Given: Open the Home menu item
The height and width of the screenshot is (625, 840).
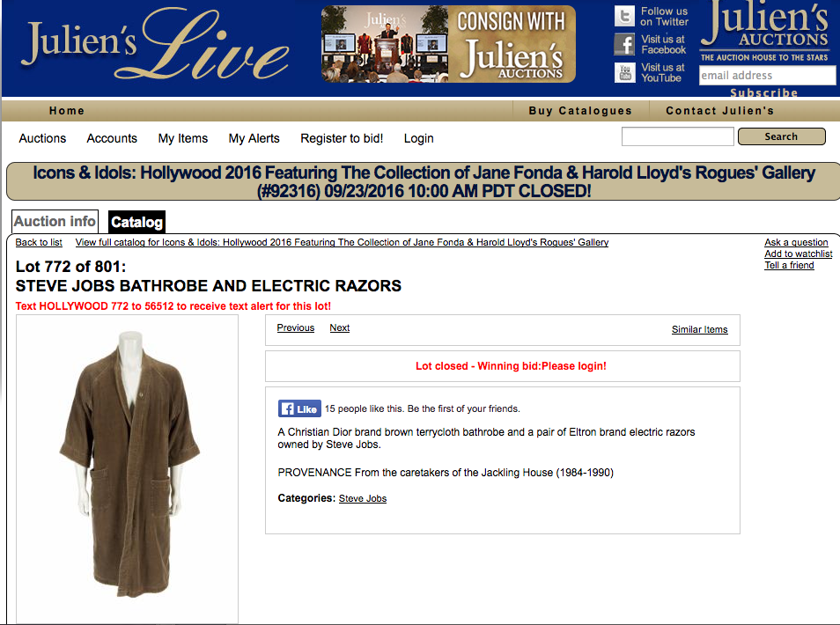Looking at the screenshot, I should tap(67, 111).
